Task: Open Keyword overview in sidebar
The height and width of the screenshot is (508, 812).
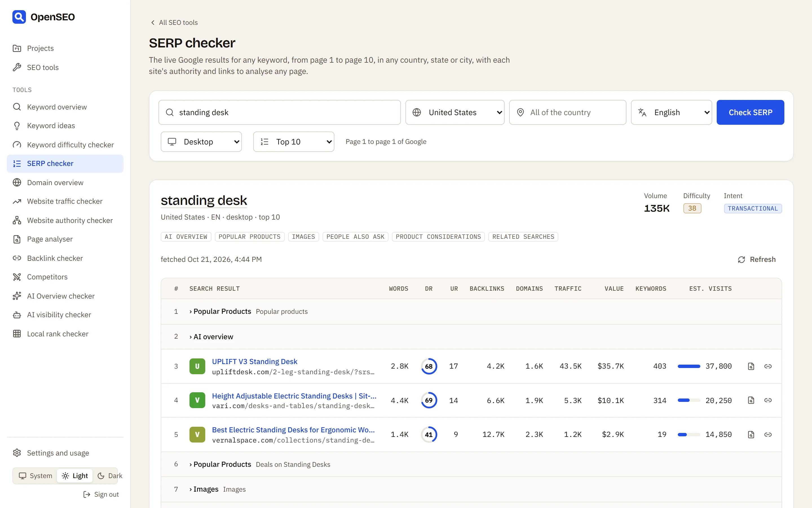Action: pyautogui.click(x=65, y=107)
